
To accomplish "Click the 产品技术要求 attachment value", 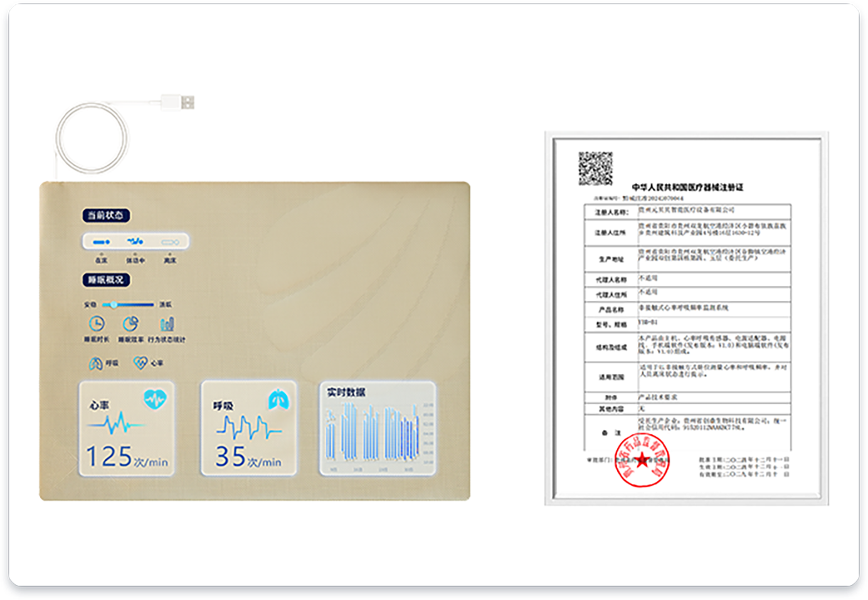I will pos(657,397).
